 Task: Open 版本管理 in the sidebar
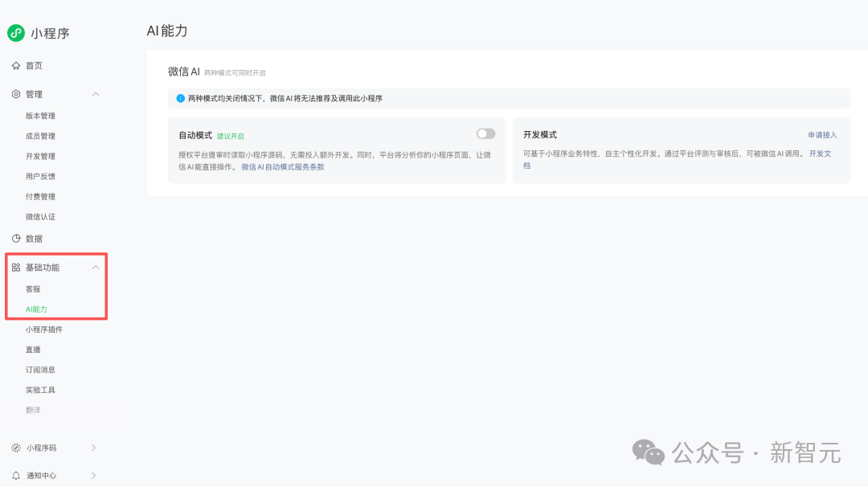pos(40,116)
